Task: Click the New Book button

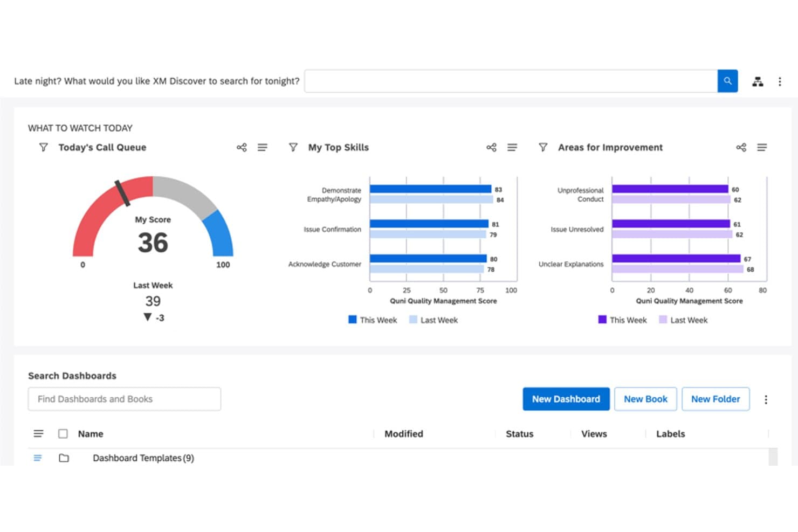Action: point(645,399)
